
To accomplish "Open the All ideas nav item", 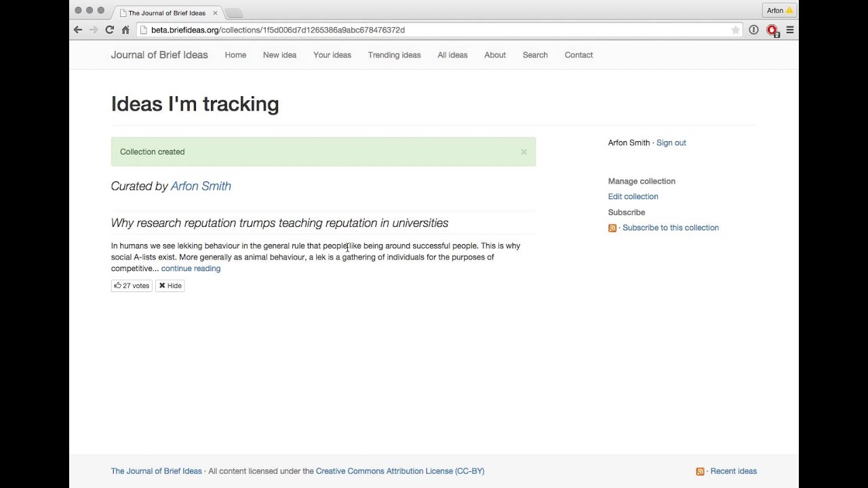I will point(452,55).
